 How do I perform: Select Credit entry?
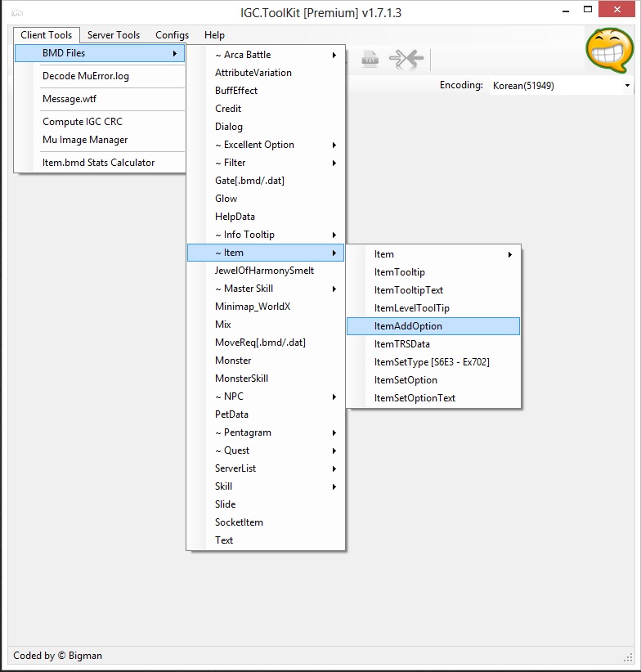coord(266,109)
